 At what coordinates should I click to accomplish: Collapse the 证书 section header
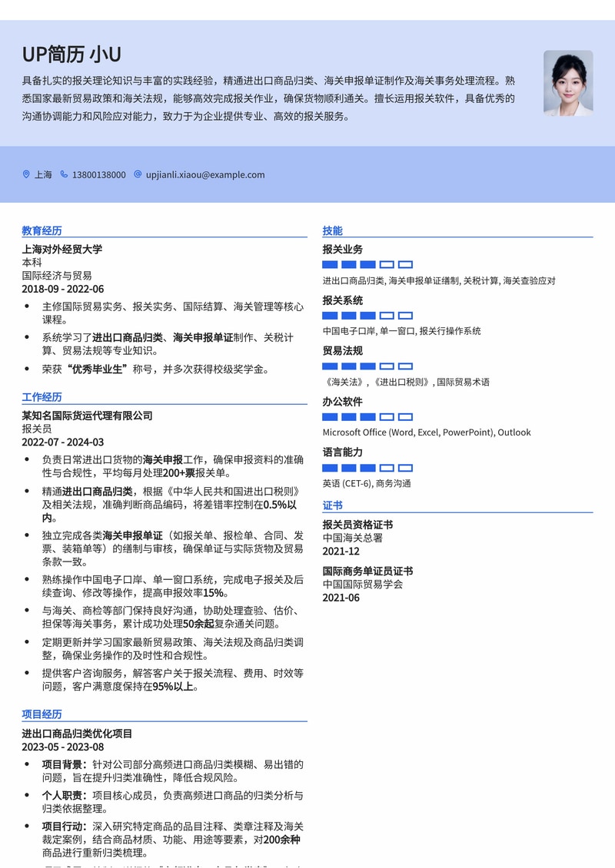click(331, 505)
